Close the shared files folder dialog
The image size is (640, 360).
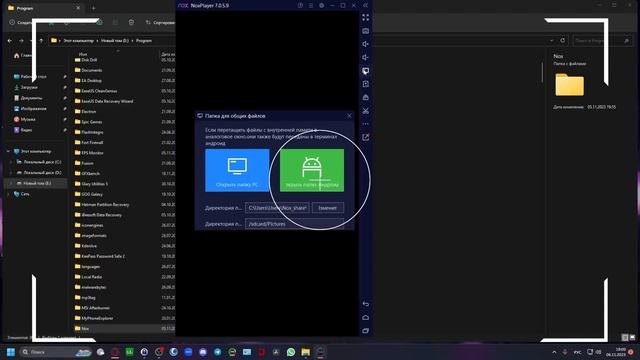click(x=349, y=116)
